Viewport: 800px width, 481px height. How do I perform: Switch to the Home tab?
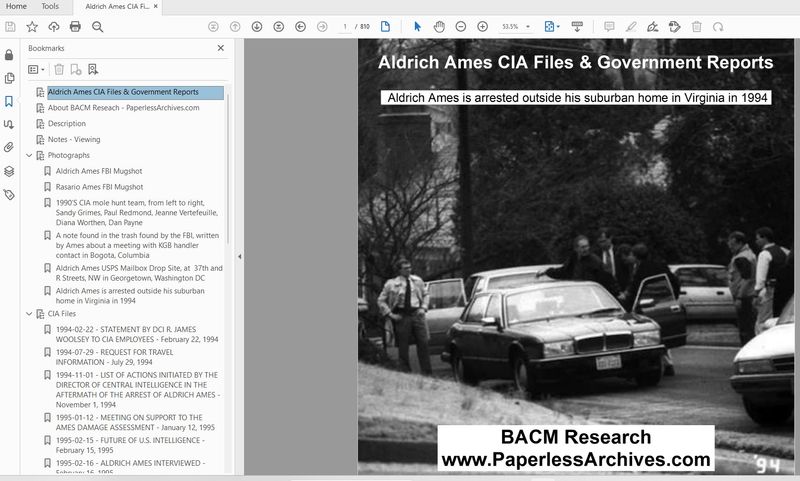17,6
